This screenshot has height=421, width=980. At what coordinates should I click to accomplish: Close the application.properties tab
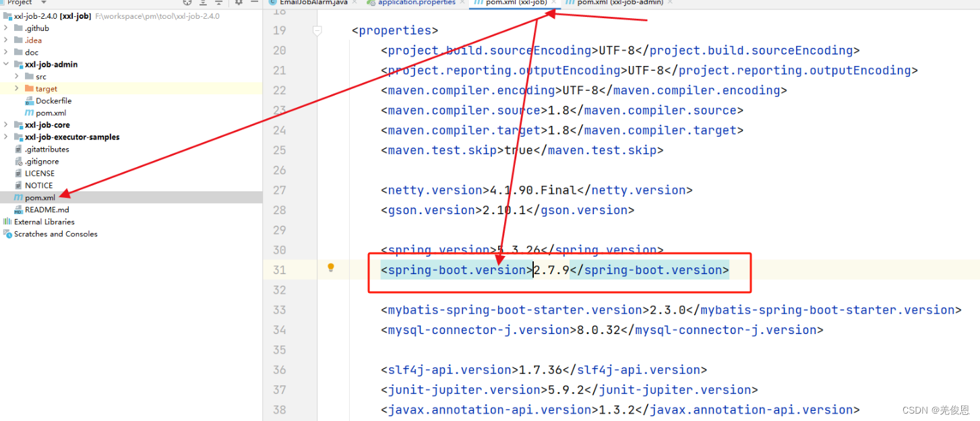462,3
